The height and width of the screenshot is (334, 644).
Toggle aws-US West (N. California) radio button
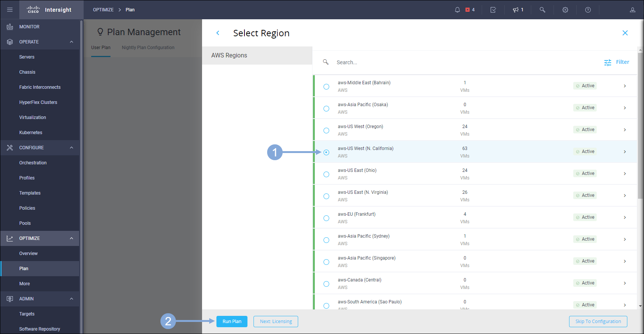pyautogui.click(x=327, y=152)
